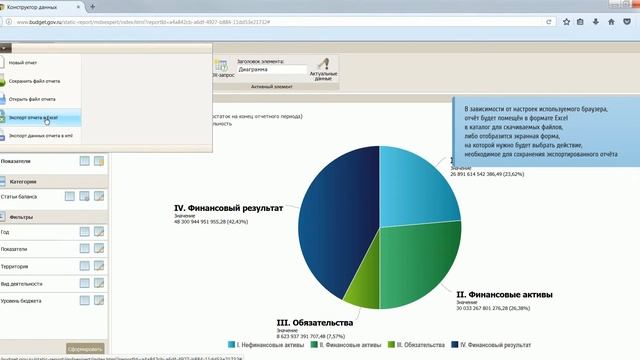
Task: Click legend swatch for I. Нефинансовые активы
Action: tap(231, 345)
